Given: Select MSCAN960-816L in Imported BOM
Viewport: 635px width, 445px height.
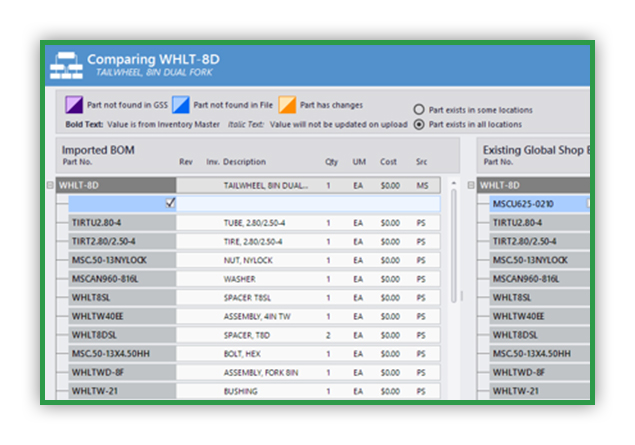Looking at the screenshot, I should (122, 279).
